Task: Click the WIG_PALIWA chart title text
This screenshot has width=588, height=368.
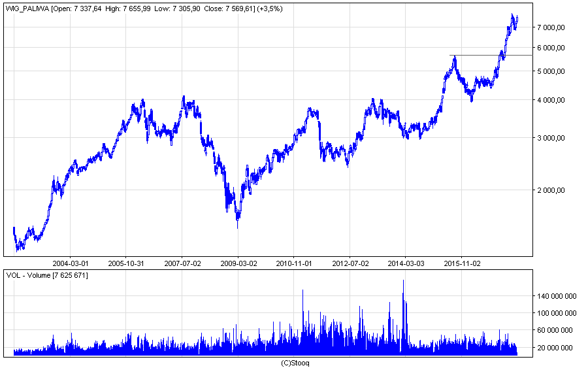Action: click(x=27, y=8)
